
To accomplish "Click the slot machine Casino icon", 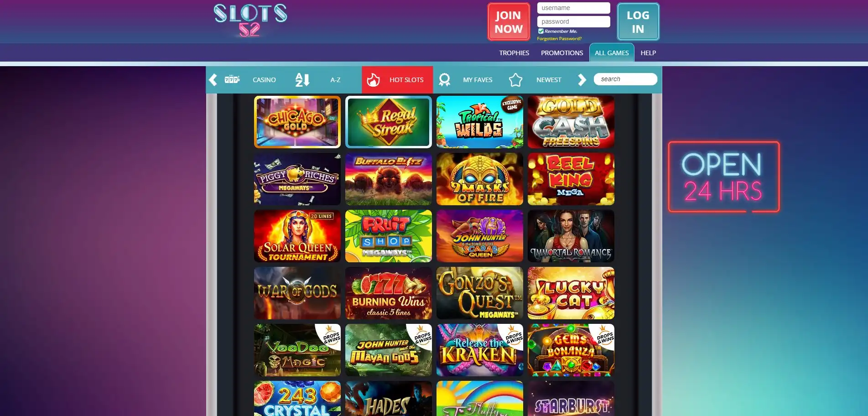I will 232,79.
